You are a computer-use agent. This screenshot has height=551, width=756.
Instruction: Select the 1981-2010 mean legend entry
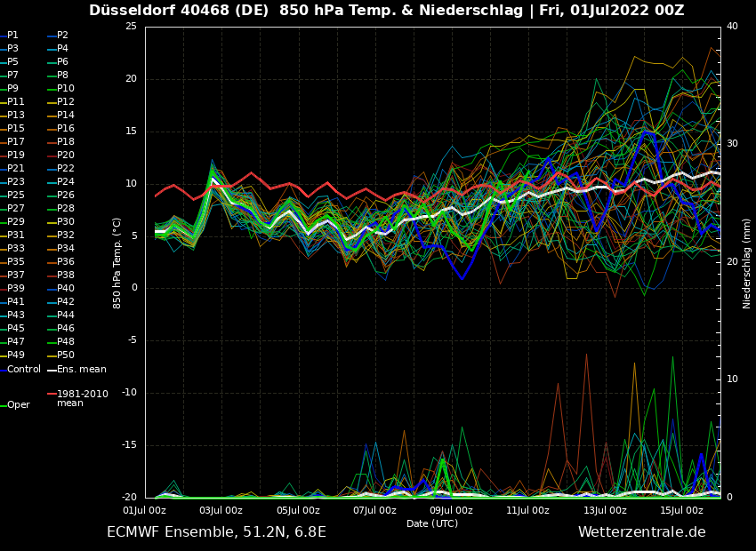point(82,398)
